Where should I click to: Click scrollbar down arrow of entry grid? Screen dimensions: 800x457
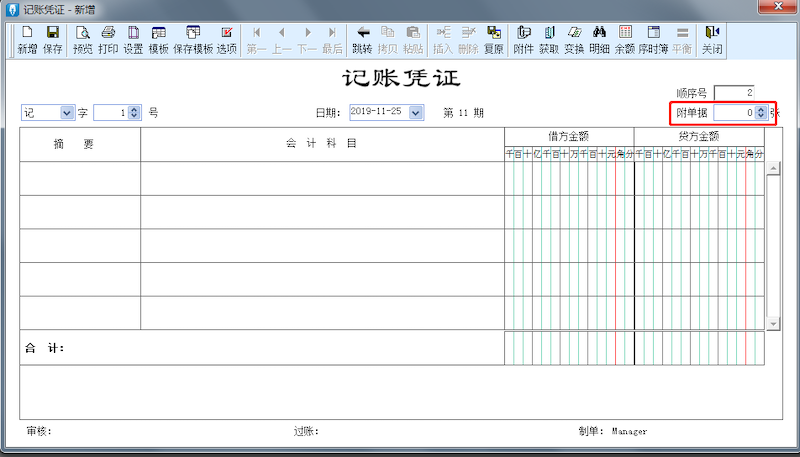coord(773,323)
